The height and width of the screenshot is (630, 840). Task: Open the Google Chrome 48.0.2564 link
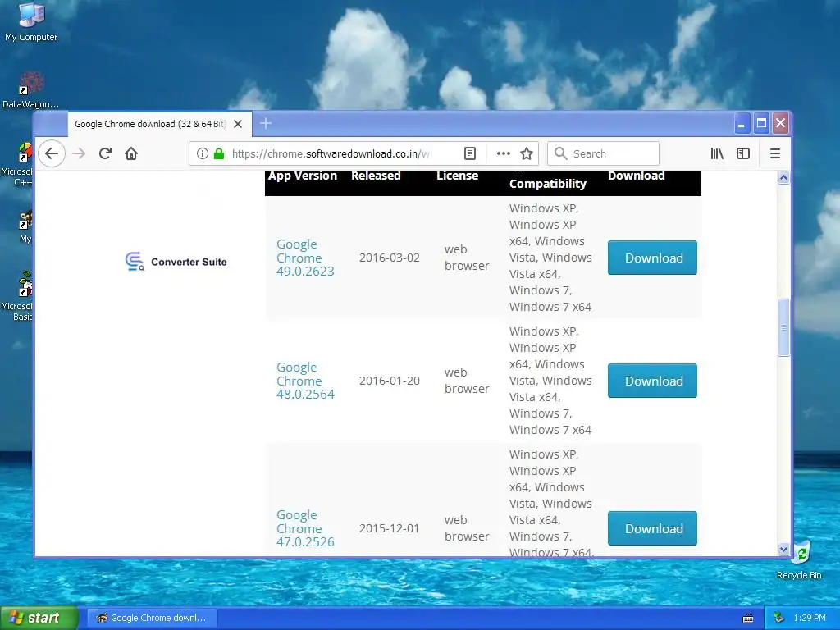[305, 381]
